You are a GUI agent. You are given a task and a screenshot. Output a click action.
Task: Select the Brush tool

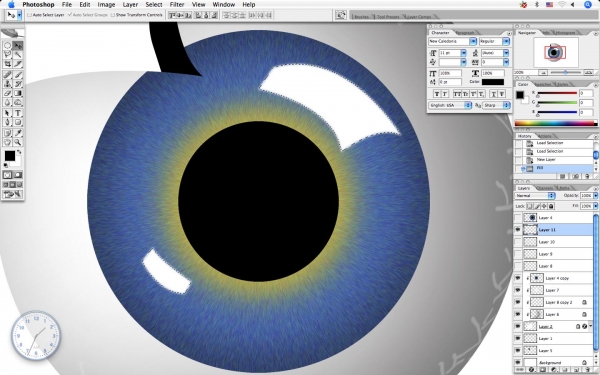18,75
